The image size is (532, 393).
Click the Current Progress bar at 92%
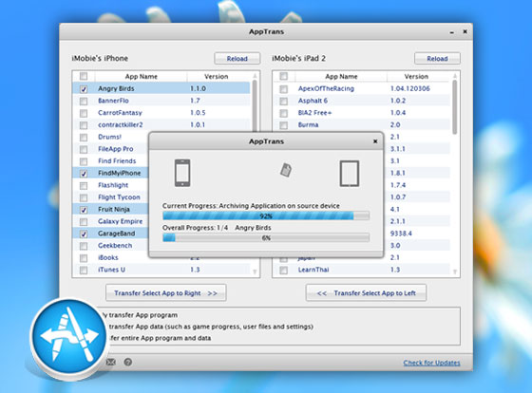pyautogui.click(x=266, y=216)
